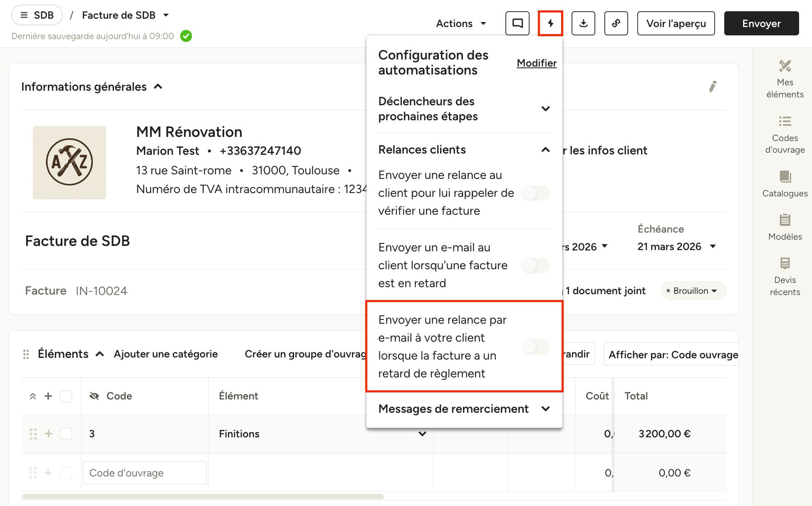This screenshot has height=506, width=812.
Task: Click the horizontal scrollbar under the table
Action: (x=203, y=496)
